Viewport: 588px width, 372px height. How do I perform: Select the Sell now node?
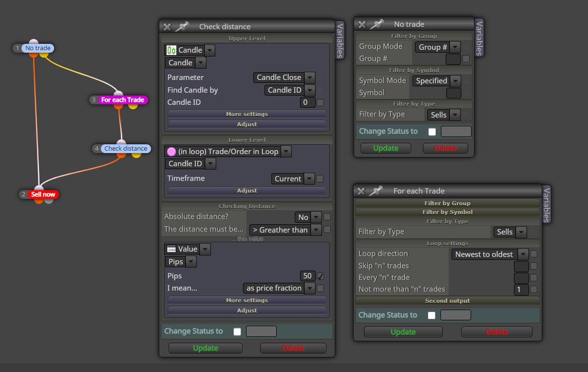[43, 195]
